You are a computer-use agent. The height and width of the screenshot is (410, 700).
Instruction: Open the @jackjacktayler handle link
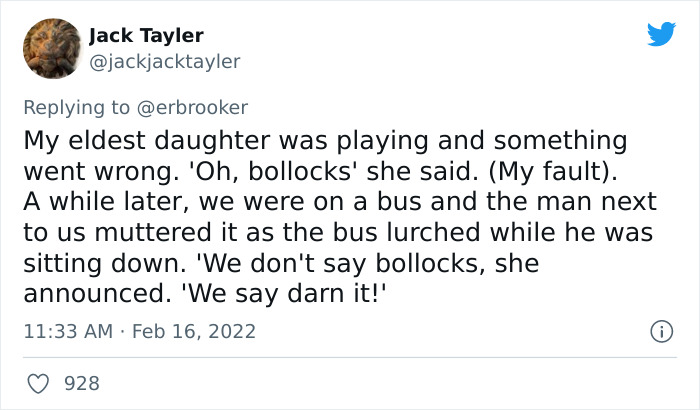(164, 61)
